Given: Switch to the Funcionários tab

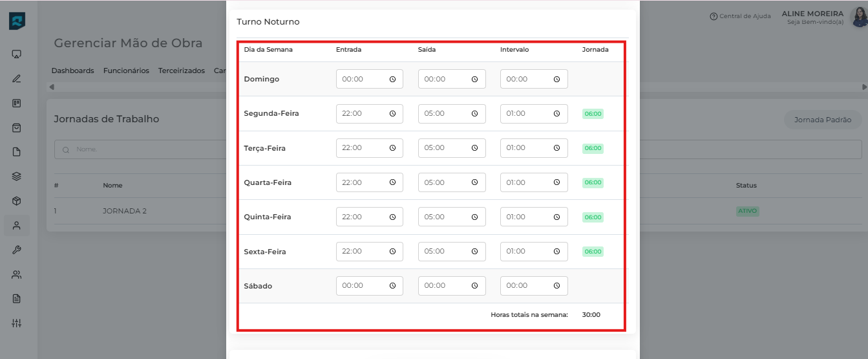Looking at the screenshot, I should pyautogui.click(x=126, y=71).
